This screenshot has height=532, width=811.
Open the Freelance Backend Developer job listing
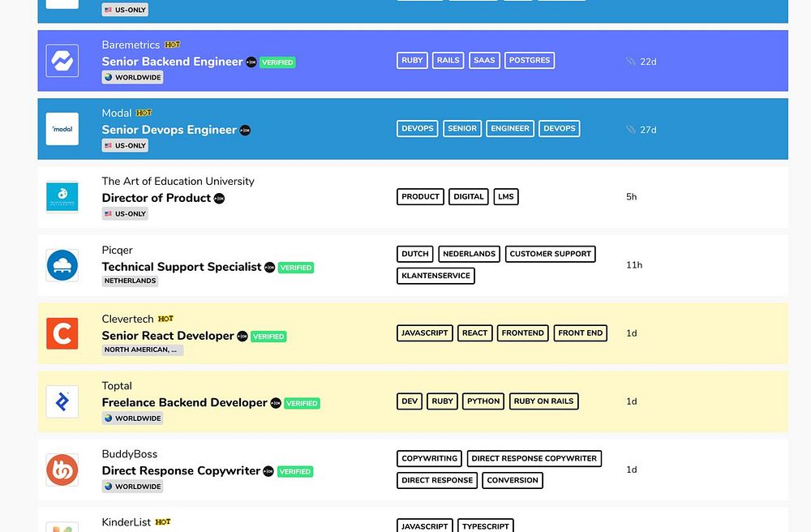(185, 402)
